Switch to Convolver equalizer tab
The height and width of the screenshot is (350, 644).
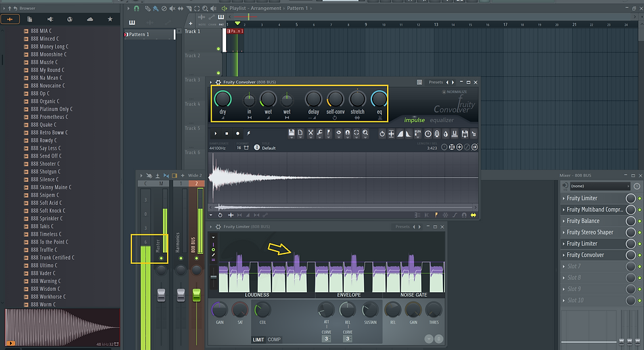tap(442, 120)
